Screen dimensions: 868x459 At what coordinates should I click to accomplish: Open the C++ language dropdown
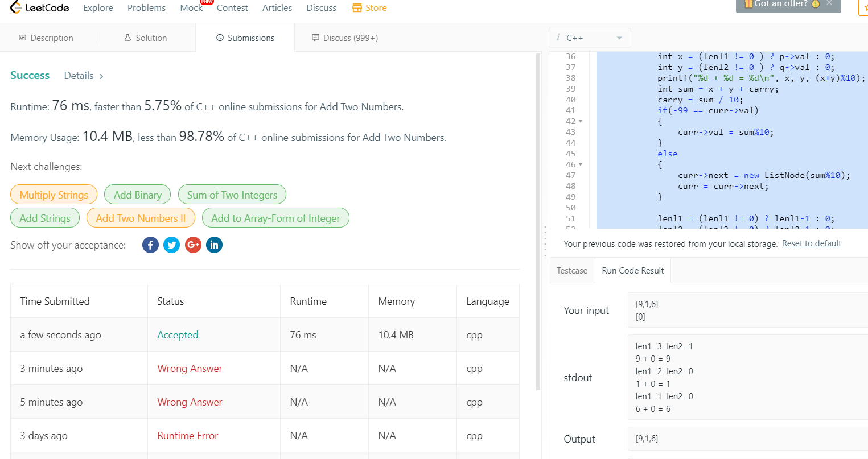point(590,38)
